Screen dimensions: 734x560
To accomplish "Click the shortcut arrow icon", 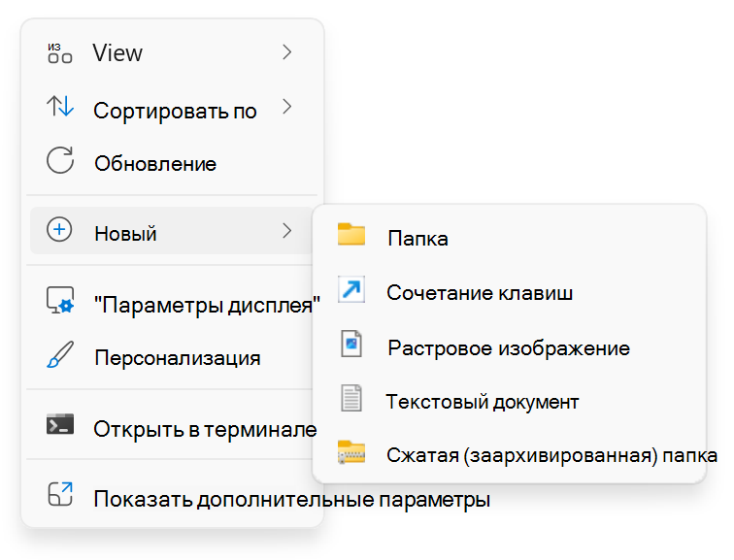I will (351, 289).
